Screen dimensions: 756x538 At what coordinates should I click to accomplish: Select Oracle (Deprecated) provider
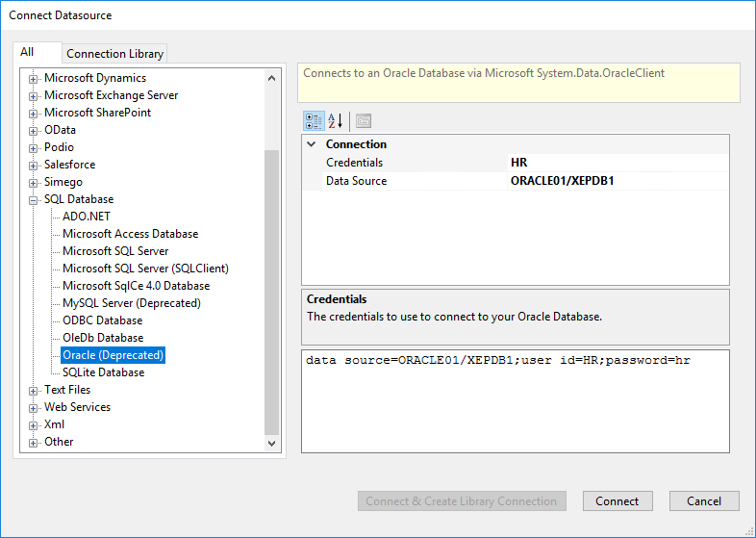click(113, 355)
